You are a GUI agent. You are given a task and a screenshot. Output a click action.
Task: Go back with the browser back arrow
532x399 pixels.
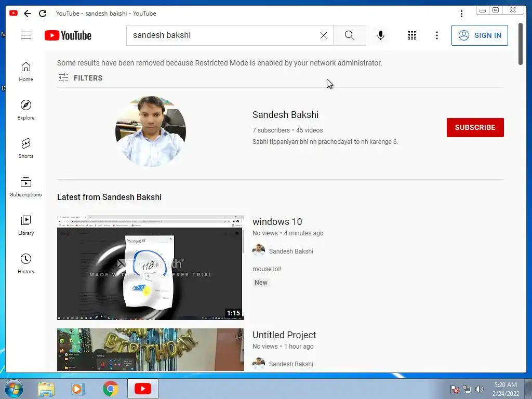click(28, 14)
